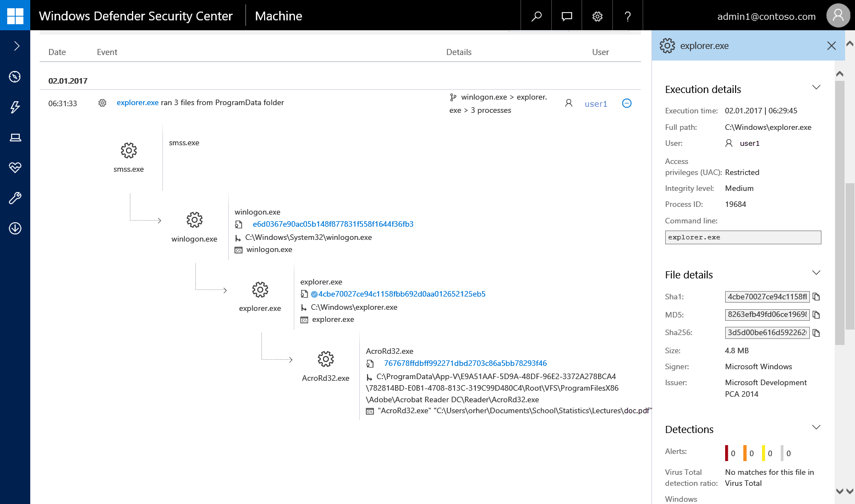Click the search magnifier icon in header
855x504 pixels.
point(536,16)
